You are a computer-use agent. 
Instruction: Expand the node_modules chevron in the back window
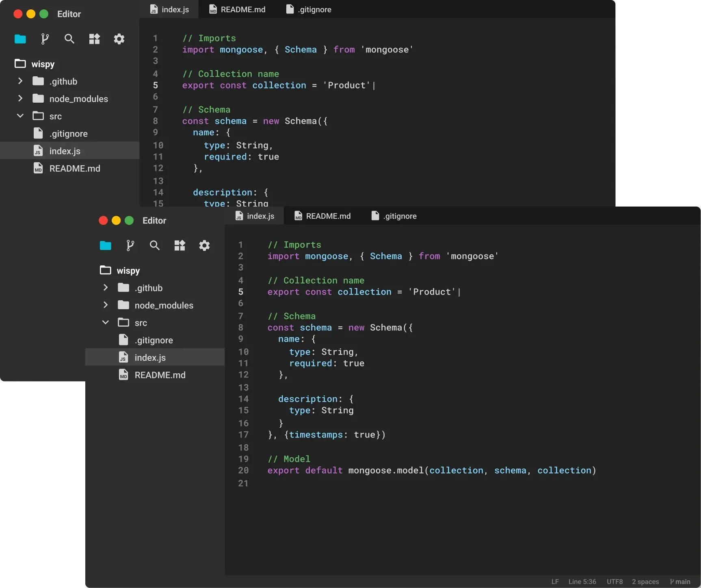pos(20,99)
